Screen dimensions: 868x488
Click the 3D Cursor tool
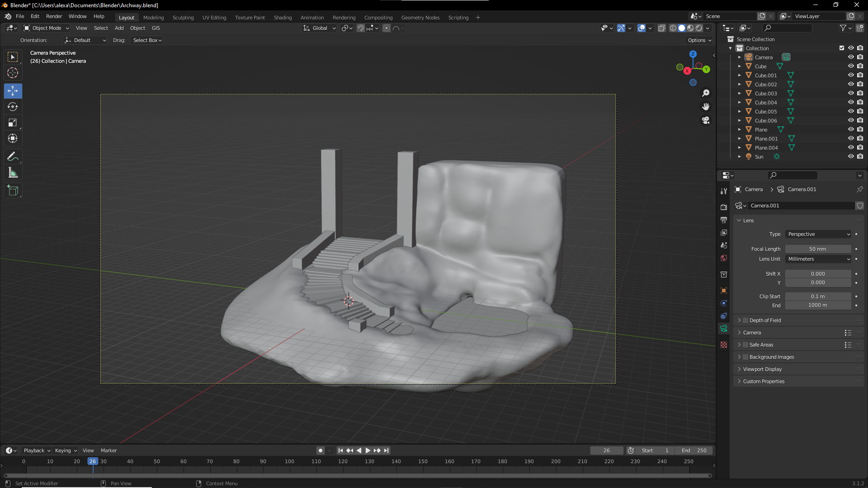[x=13, y=73]
